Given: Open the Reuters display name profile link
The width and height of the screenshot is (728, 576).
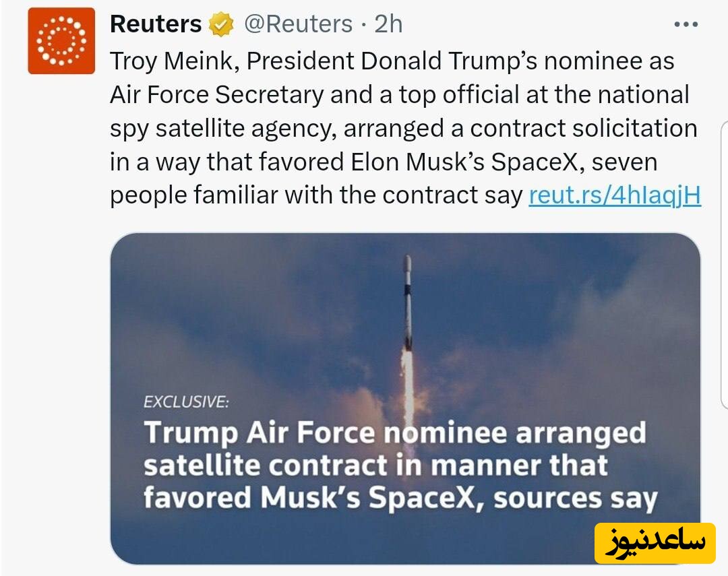Looking at the screenshot, I should 156,25.
